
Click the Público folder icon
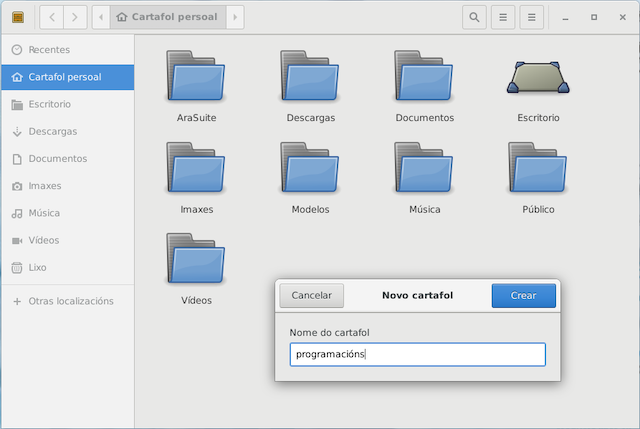pos(538,170)
